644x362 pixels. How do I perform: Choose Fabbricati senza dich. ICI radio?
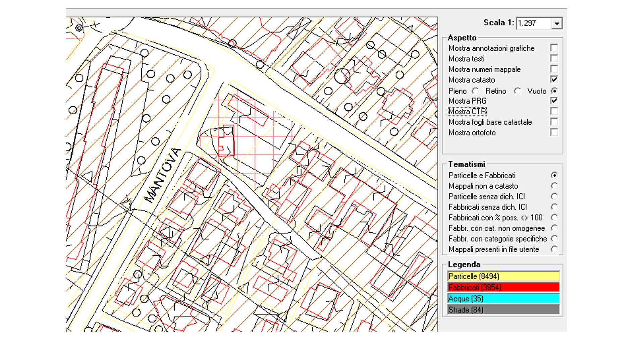[x=554, y=207]
